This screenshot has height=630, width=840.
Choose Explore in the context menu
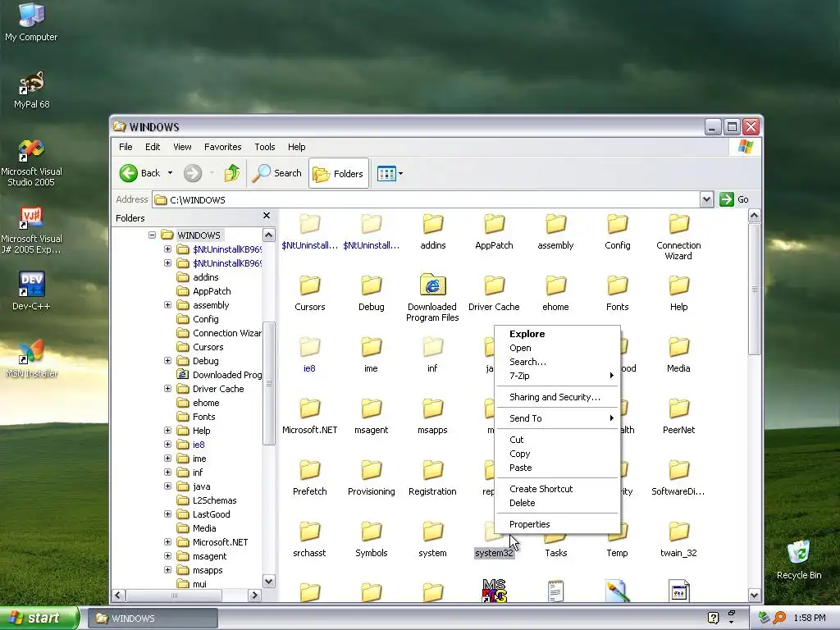pyautogui.click(x=557, y=334)
